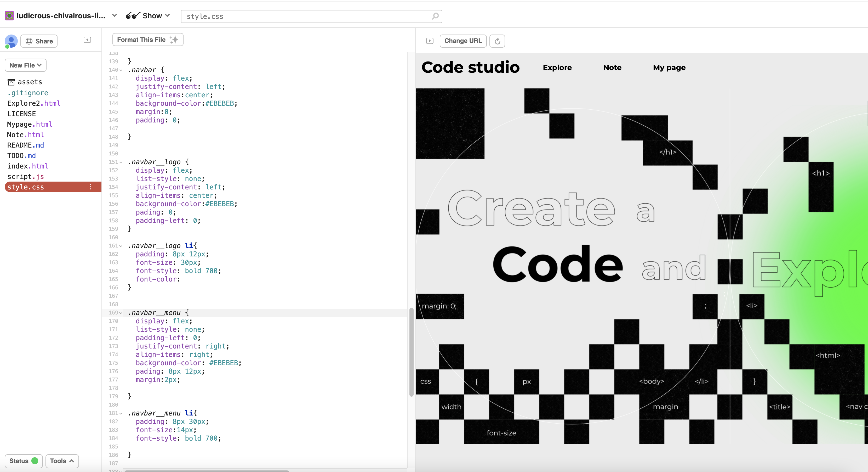868x472 pixels.
Task: Open the project name dropdown arrow
Action: click(115, 15)
